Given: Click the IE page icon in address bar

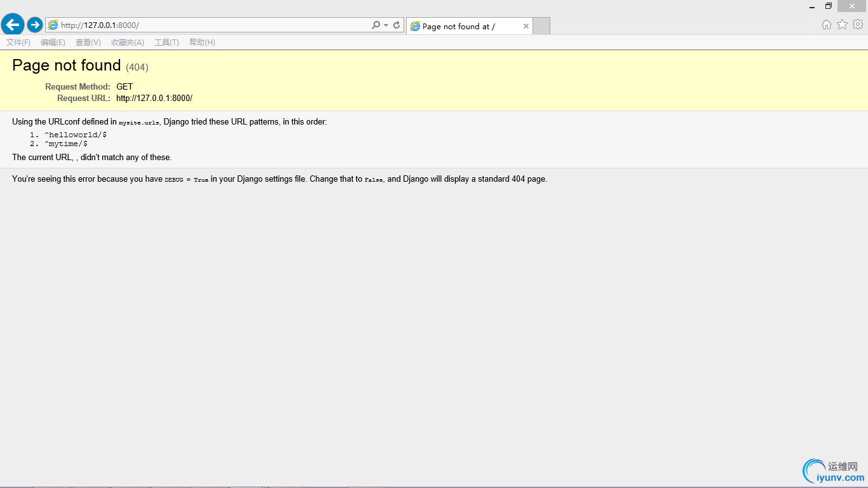Looking at the screenshot, I should pos(53,25).
